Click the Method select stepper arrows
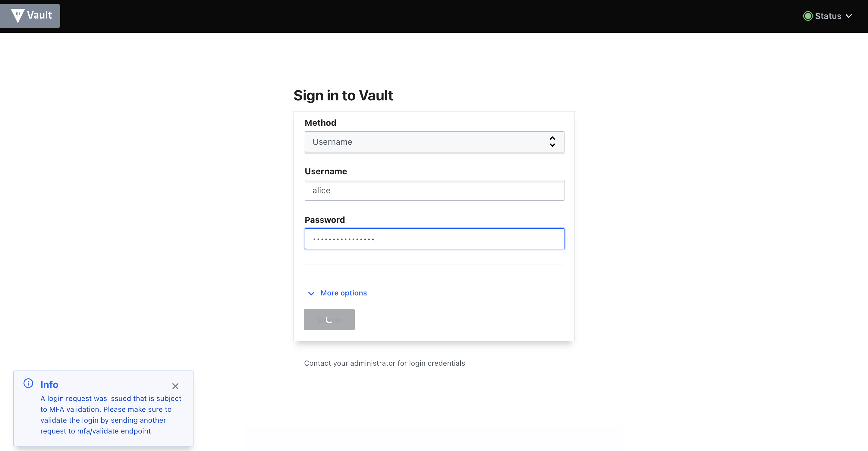Image resolution: width=868 pixels, height=451 pixels. click(552, 142)
